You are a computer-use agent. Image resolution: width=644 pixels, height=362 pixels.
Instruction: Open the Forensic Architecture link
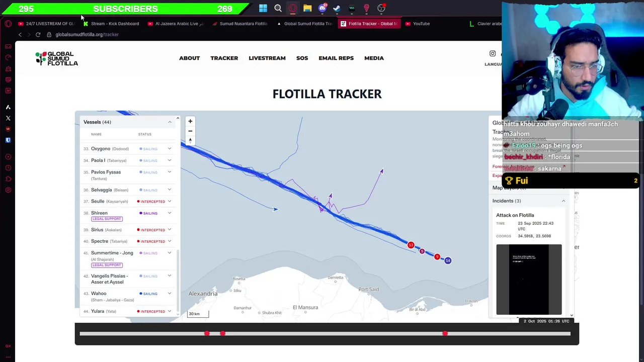click(513, 166)
